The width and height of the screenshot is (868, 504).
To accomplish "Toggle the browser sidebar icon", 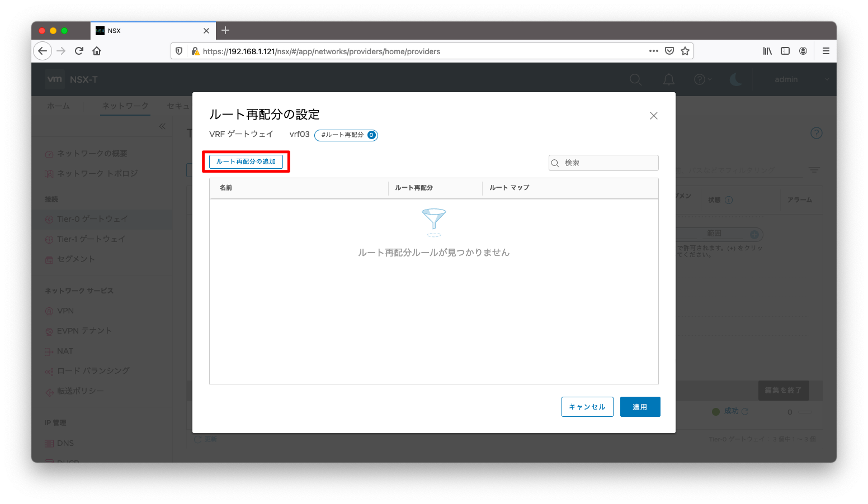I will (785, 51).
